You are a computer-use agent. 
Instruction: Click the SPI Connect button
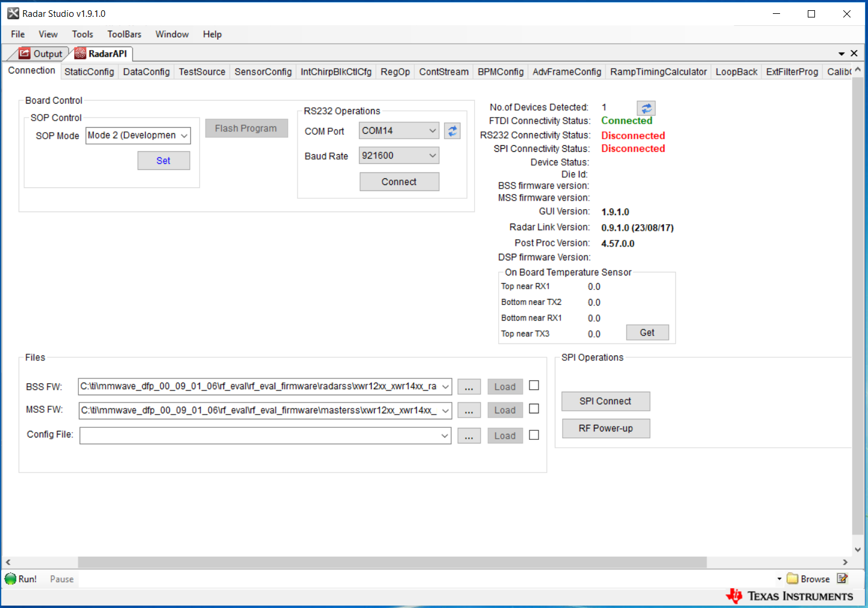pyautogui.click(x=605, y=401)
